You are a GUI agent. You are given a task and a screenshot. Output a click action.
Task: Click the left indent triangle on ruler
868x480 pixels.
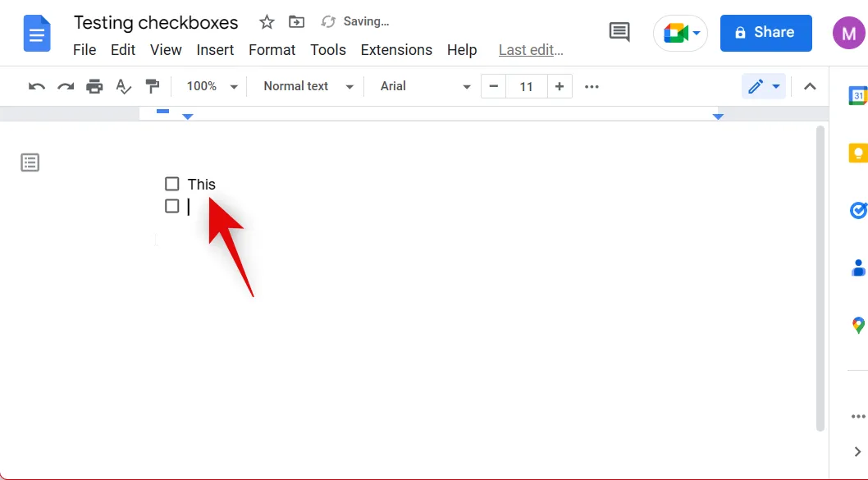(x=188, y=117)
